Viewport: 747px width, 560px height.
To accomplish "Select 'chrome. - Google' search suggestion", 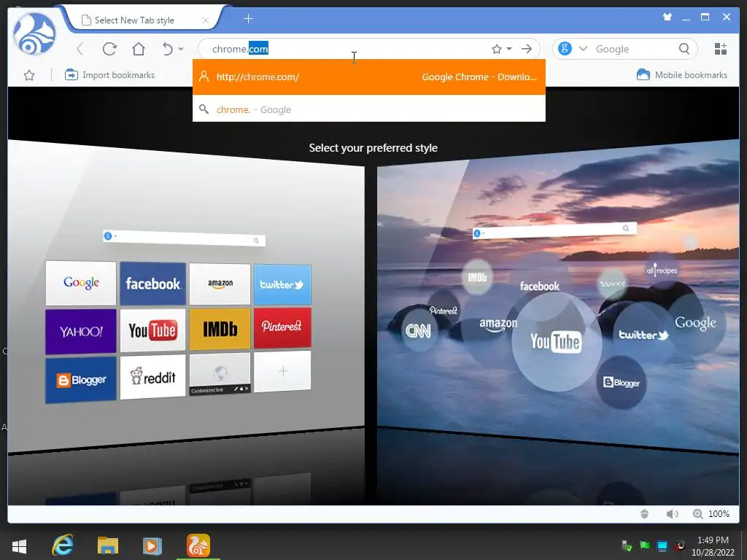I will pyautogui.click(x=368, y=109).
